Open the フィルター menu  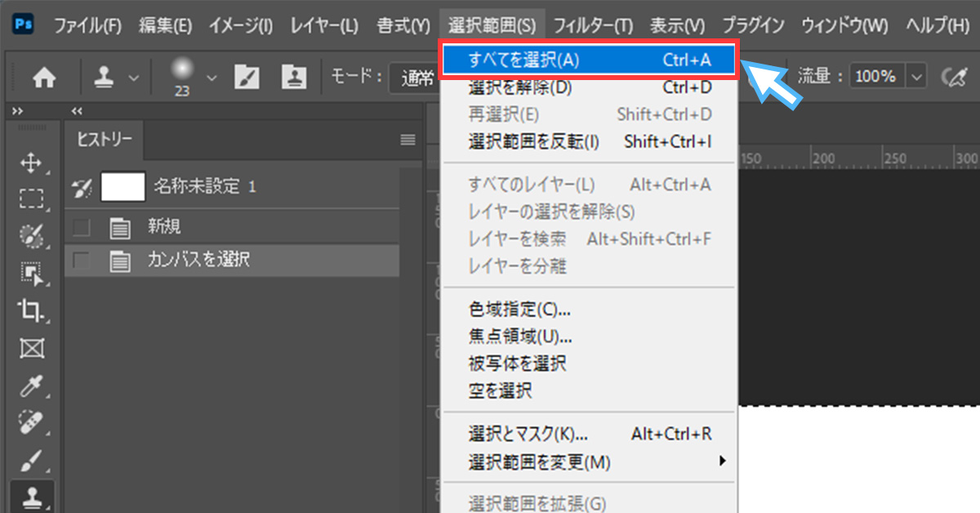coord(593,25)
